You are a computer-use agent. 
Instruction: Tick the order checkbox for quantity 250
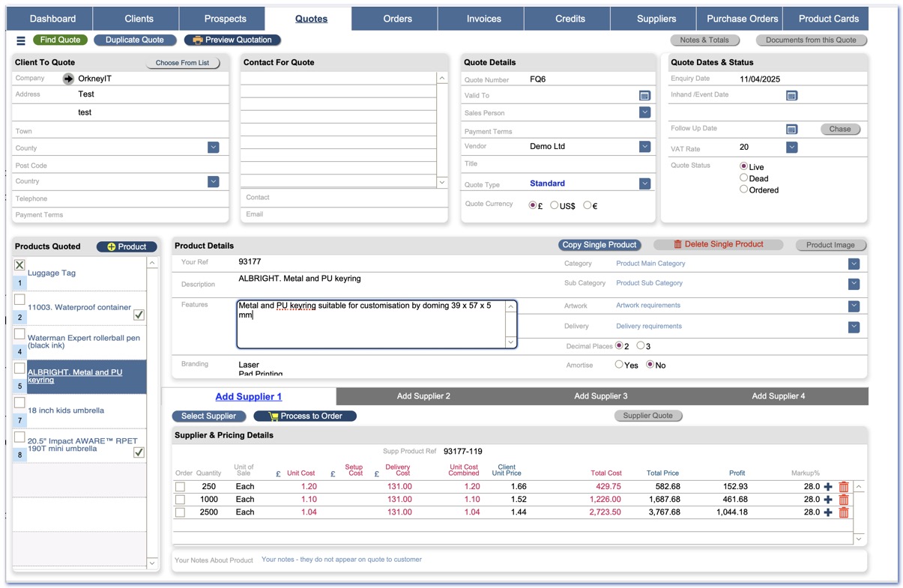click(180, 487)
